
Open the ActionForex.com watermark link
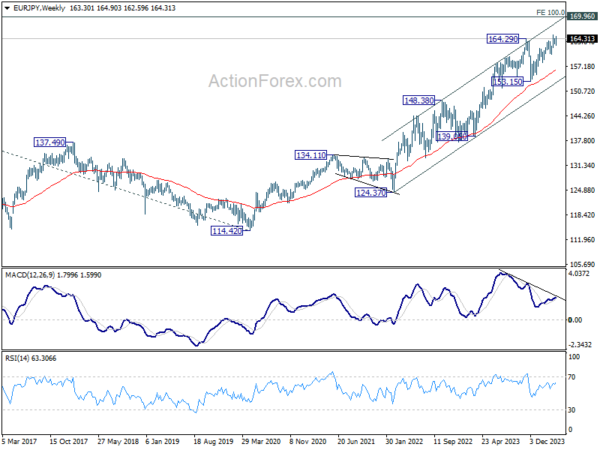pos(268,81)
